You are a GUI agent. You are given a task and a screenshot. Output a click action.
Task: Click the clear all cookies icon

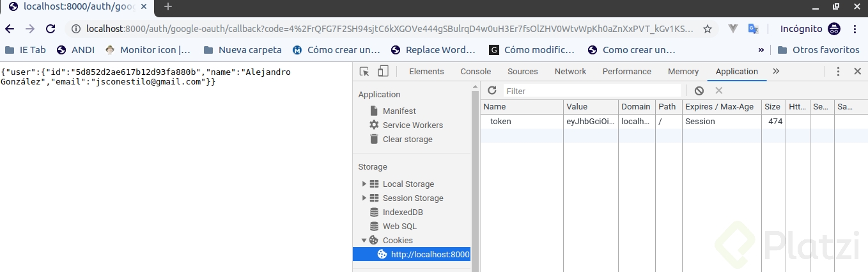(x=699, y=91)
